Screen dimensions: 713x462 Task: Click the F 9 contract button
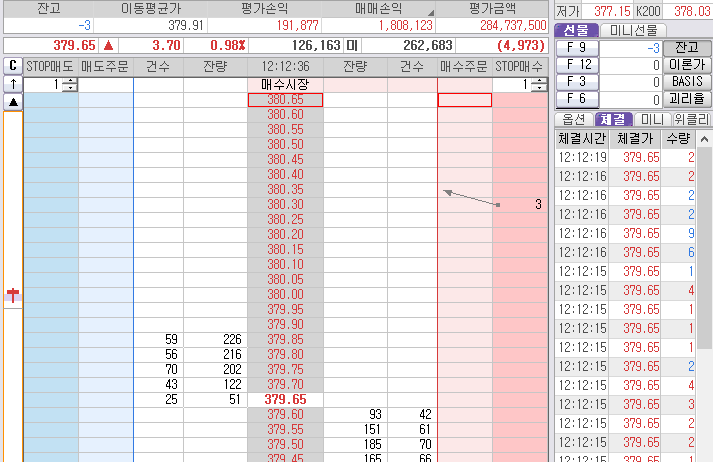click(577, 48)
